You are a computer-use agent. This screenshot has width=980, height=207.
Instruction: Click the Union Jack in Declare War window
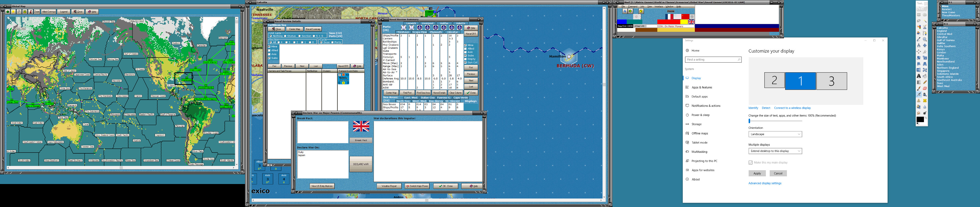coord(361,126)
